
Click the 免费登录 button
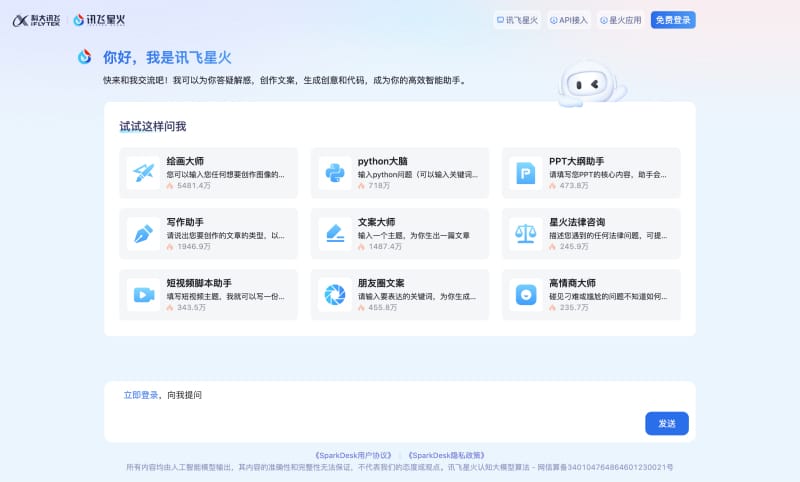click(x=673, y=20)
